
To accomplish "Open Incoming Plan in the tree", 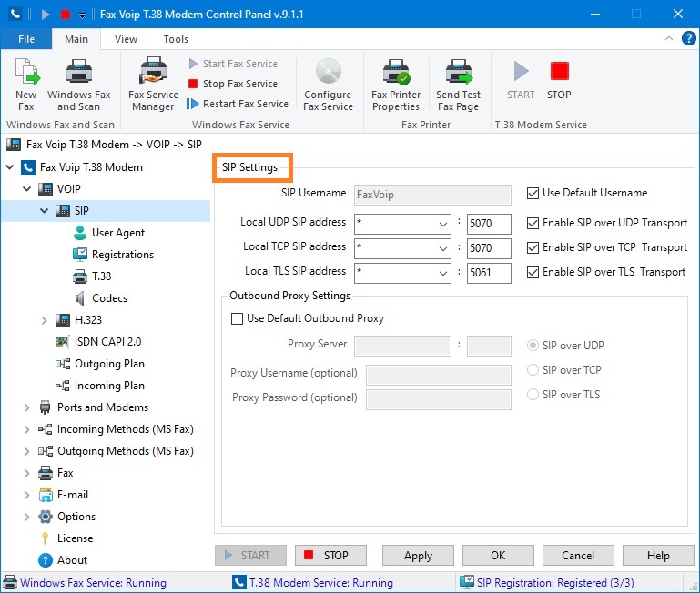I will click(x=100, y=386).
